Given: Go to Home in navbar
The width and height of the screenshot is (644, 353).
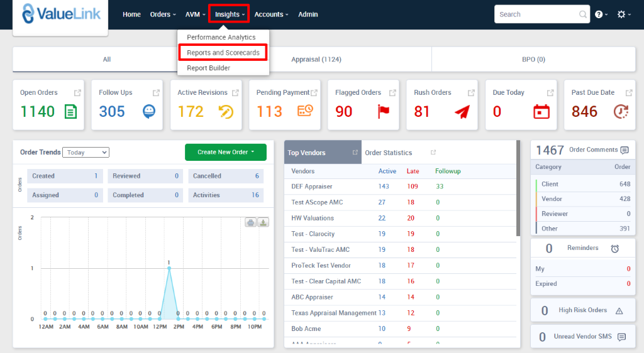Looking at the screenshot, I should tap(131, 14).
